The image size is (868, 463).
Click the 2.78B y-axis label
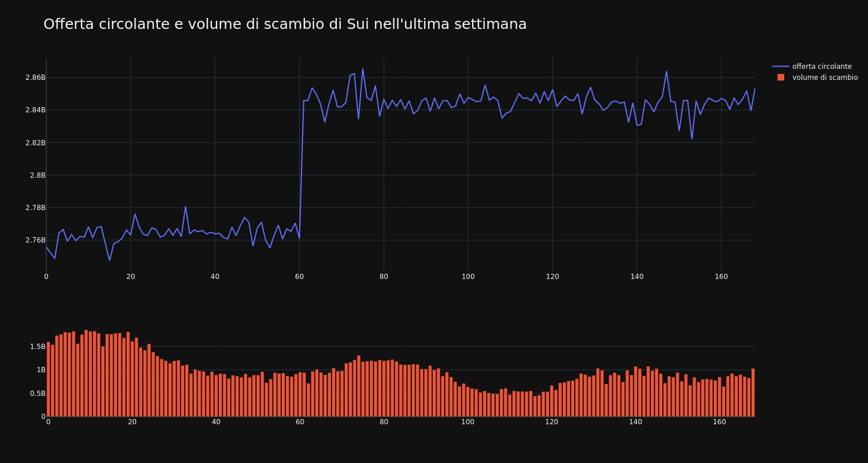point(36,207)
